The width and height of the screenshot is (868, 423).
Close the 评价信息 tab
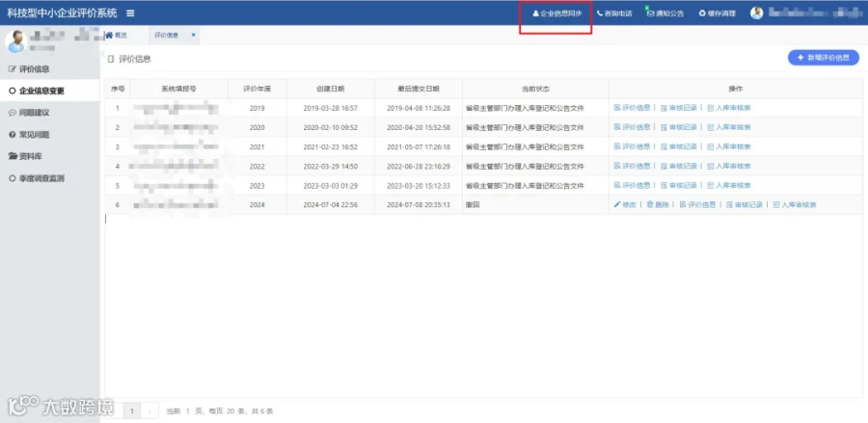point(193,35)
